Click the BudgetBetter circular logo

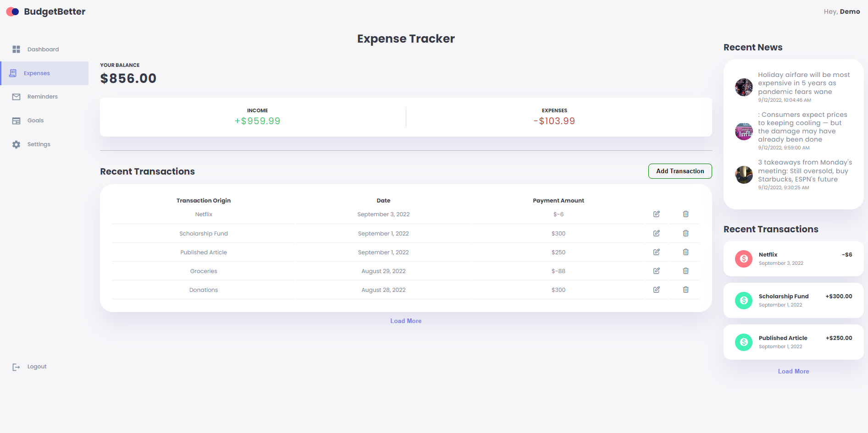pos(12,11)
